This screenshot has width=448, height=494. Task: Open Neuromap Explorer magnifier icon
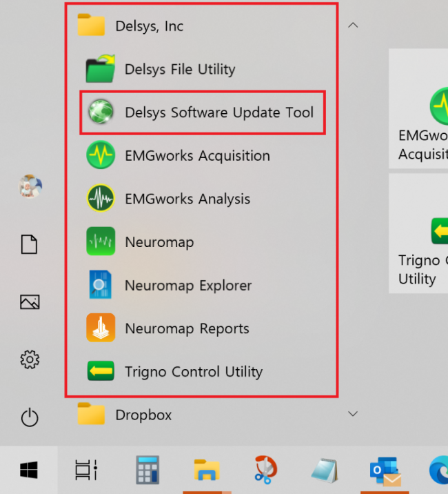tap(101, 284)
